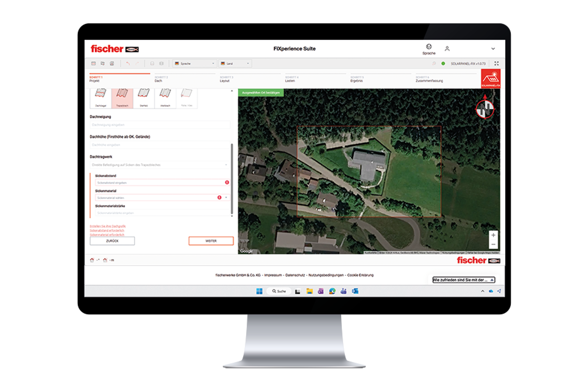Select Folie / Kies roof type tile
588x386 pixels.
[x=187, y=98]
